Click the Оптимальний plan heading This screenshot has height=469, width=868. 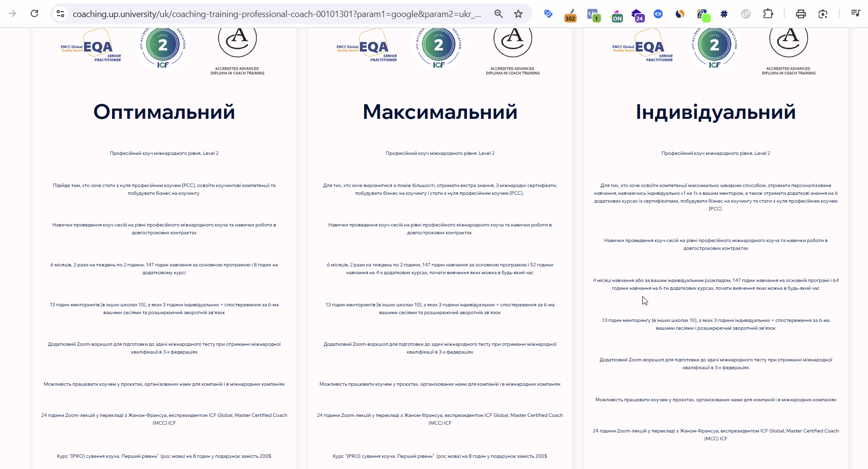click(x=164, y=112)
